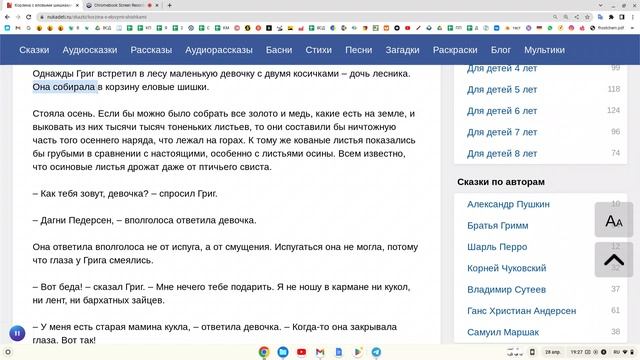
Task: Go to the Аудиорассказы section
Action: pos(219,50)
